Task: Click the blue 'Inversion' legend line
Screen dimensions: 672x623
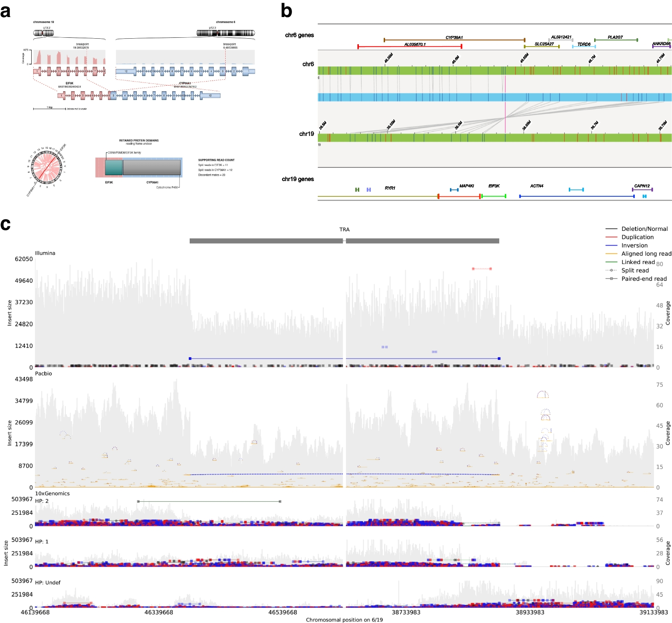Action: coord(611,246)
